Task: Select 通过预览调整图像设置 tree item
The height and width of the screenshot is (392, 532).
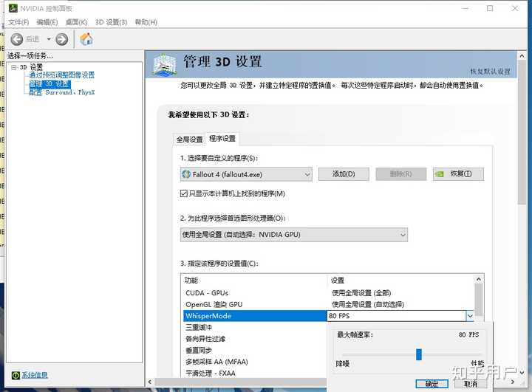Action: tap(62, 75)
